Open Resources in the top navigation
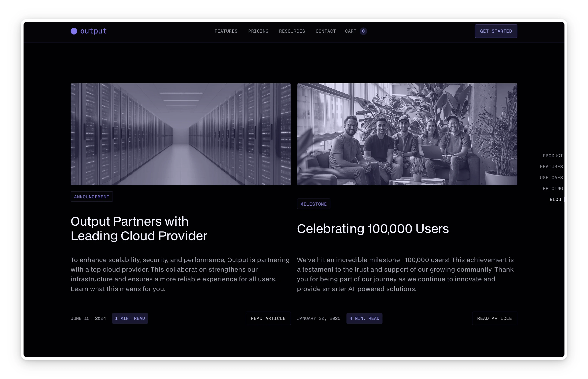Viewport: 588px width, 379px height. [292, 31]
